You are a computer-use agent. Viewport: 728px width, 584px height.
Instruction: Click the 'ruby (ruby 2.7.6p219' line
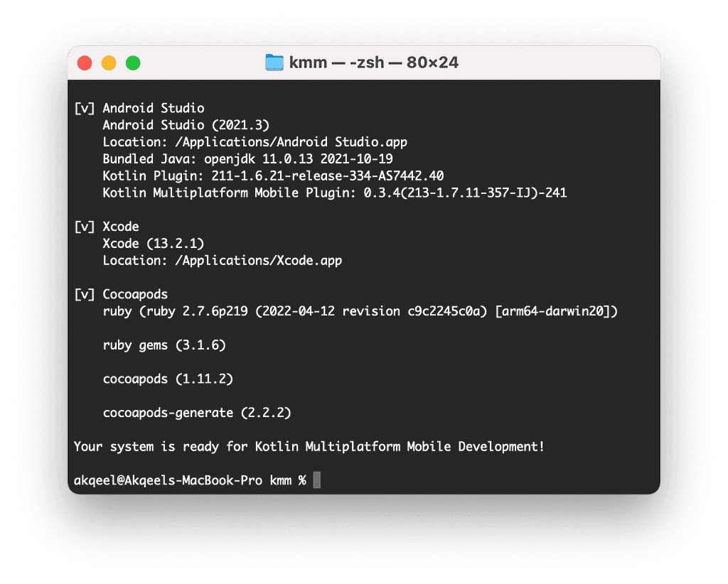[360, 311]
